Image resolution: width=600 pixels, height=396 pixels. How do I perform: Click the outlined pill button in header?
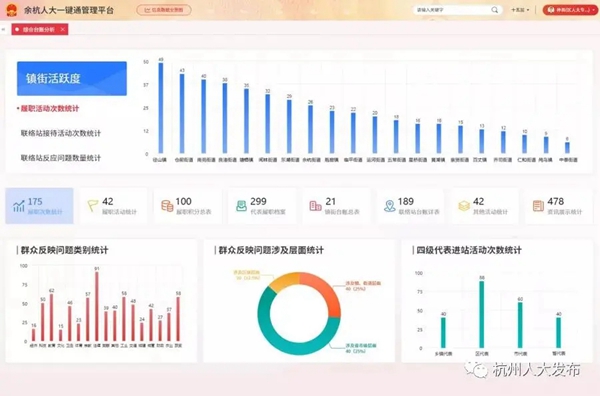(x=164, y=10)
